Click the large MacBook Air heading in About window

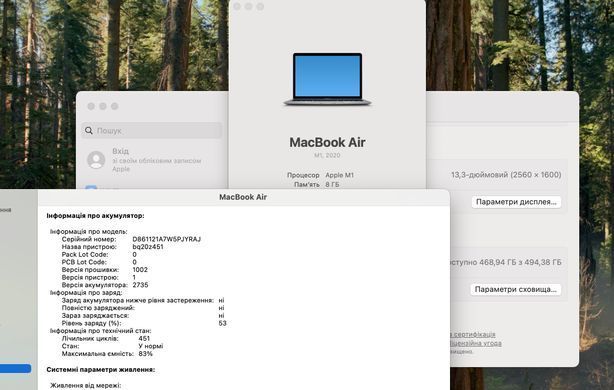(327, 142)
